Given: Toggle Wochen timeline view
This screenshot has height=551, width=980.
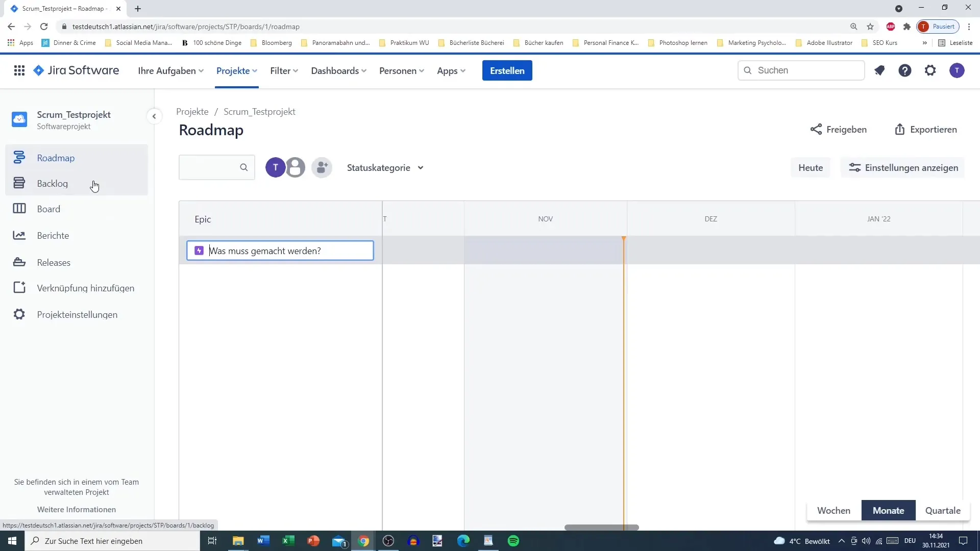Looking at the screenshot, I should tap(834, 510).
